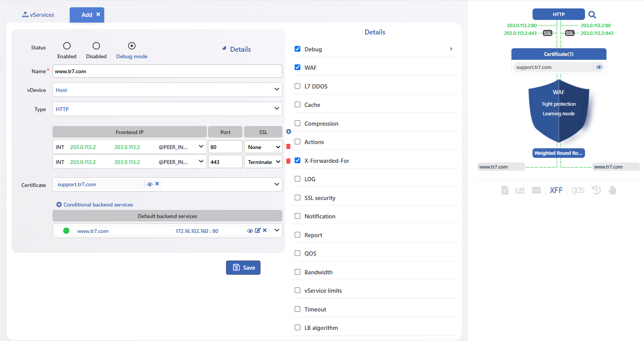
Task: Enable the Notification checkbox
Action: [297, 216]
